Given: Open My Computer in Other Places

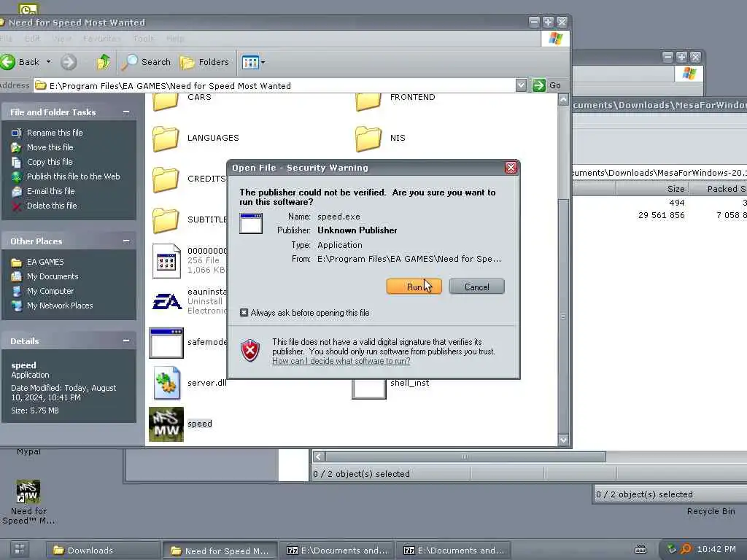Looking at the screenshot, I should [x=50, y=291].
